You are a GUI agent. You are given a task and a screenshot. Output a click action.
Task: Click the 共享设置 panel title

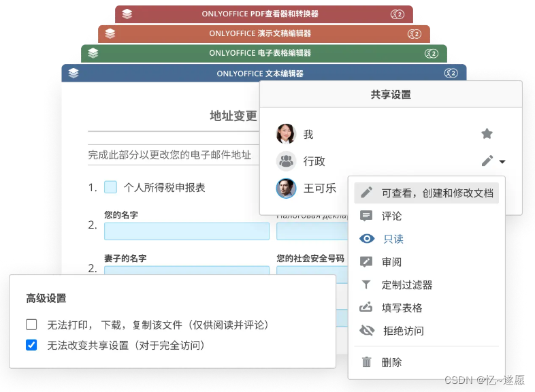391,95
